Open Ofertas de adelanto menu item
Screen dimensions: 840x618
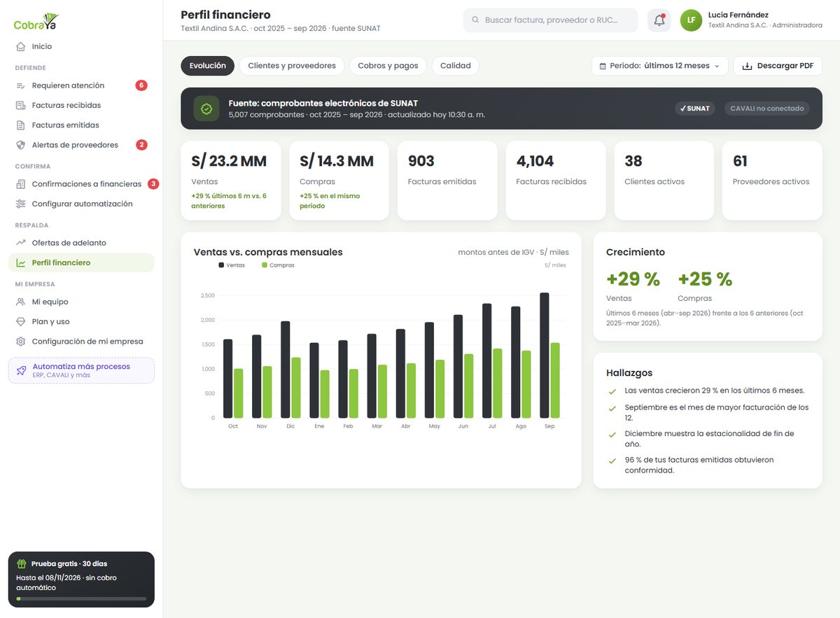(x=81, y=243)
